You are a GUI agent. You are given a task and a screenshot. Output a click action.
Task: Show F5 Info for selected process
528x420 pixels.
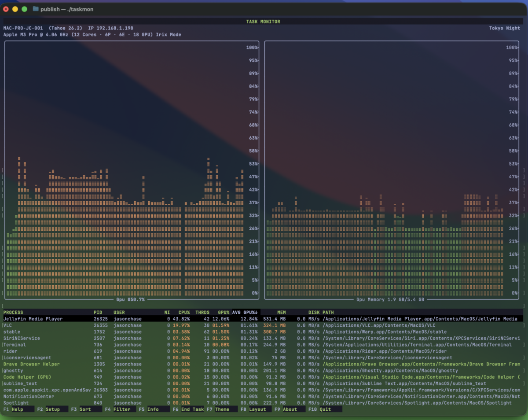click(x=154, y=409)
